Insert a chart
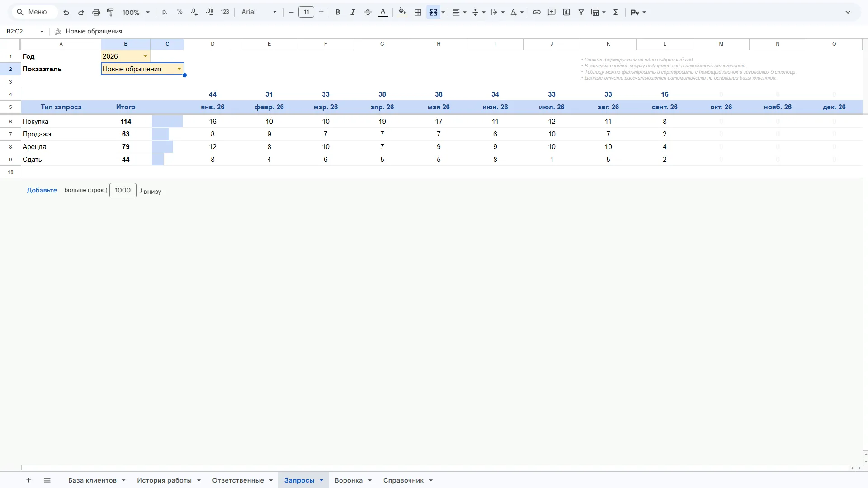The width and height of the screenshot is (868, 488). pyautogui.click(x=566, y=12)
